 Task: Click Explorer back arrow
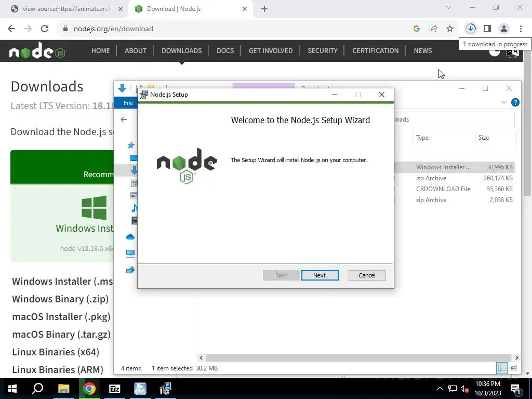click(x=124, y=119)
